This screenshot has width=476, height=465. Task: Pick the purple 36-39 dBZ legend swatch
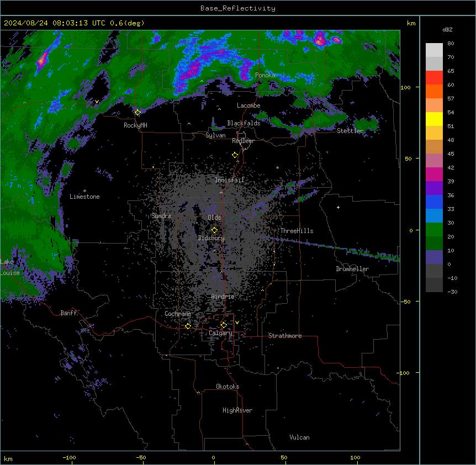point(434,188)
